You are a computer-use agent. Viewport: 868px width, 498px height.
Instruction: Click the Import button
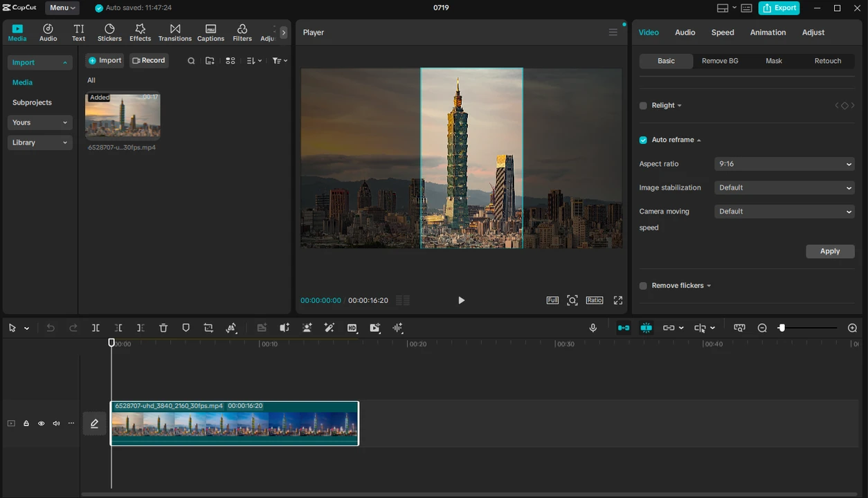pyautogui.click(x=105, y=61)
